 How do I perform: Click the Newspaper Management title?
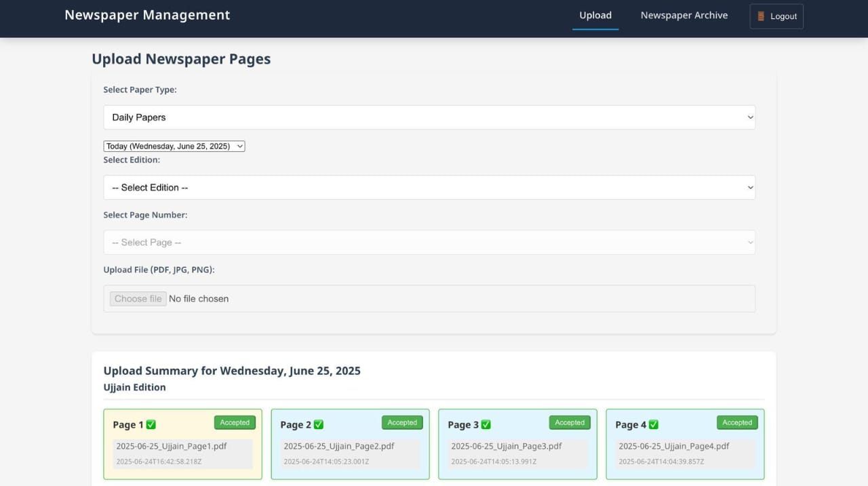tap(147, 15)
